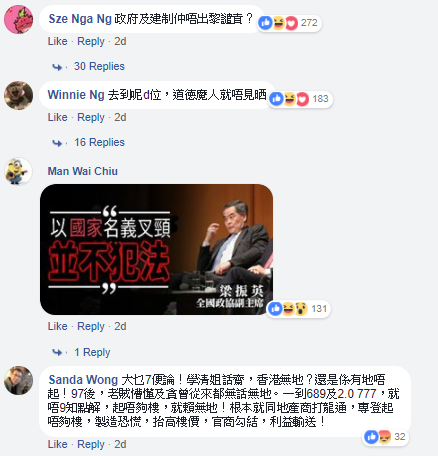Viewport: 438px width, 456px height.
Task: Reply to Sze Nga Ng's comment
Action: pos(91,41)
